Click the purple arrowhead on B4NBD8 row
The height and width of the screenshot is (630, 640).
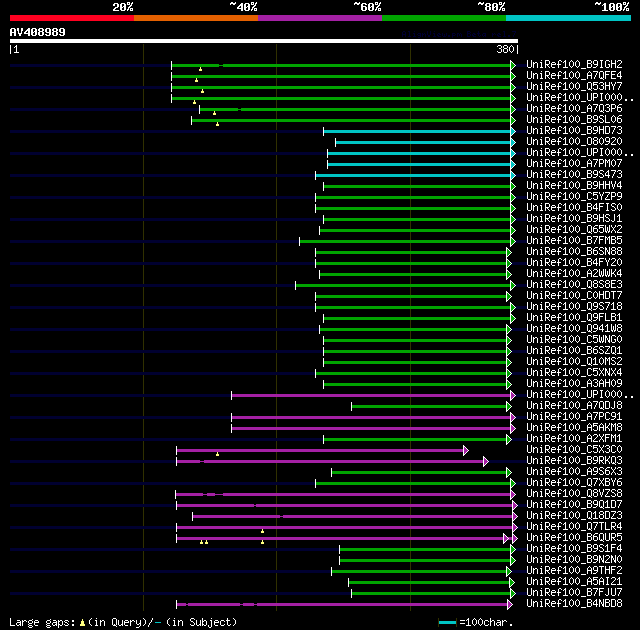coord(509,605)
